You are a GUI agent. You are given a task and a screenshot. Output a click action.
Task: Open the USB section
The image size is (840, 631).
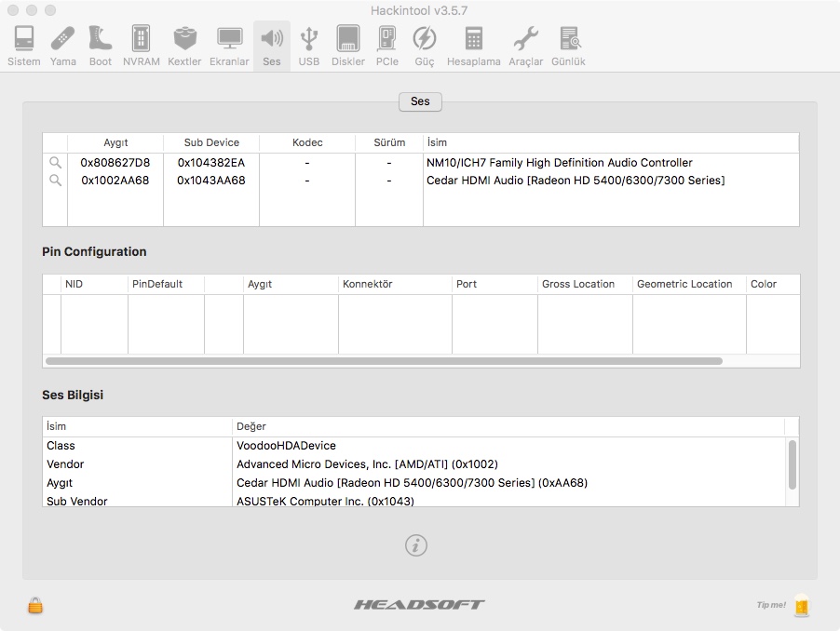click(x=308, y=46)
